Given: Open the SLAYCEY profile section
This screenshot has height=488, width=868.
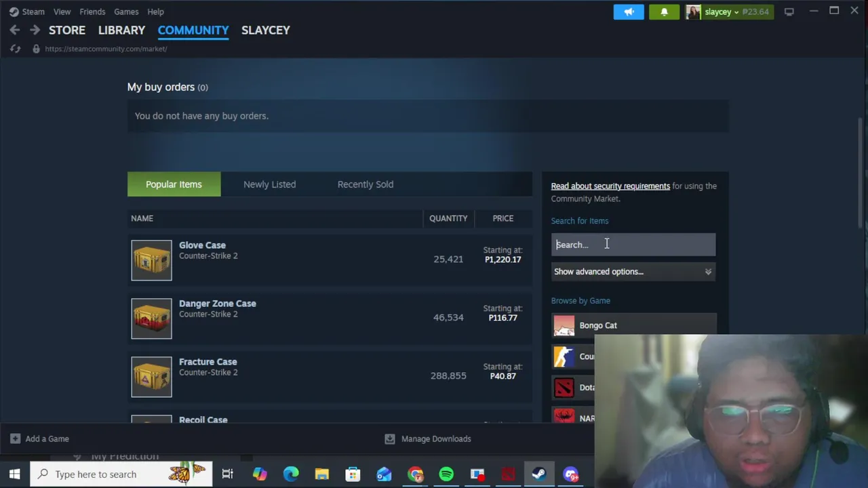Looking at the screenshot, I should pyautogui.click(x=266, y=30).
